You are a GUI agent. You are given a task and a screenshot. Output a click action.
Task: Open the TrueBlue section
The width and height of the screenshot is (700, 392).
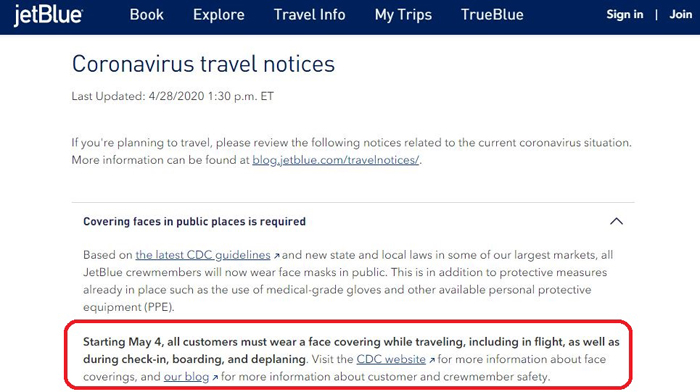tap(492, 15)
